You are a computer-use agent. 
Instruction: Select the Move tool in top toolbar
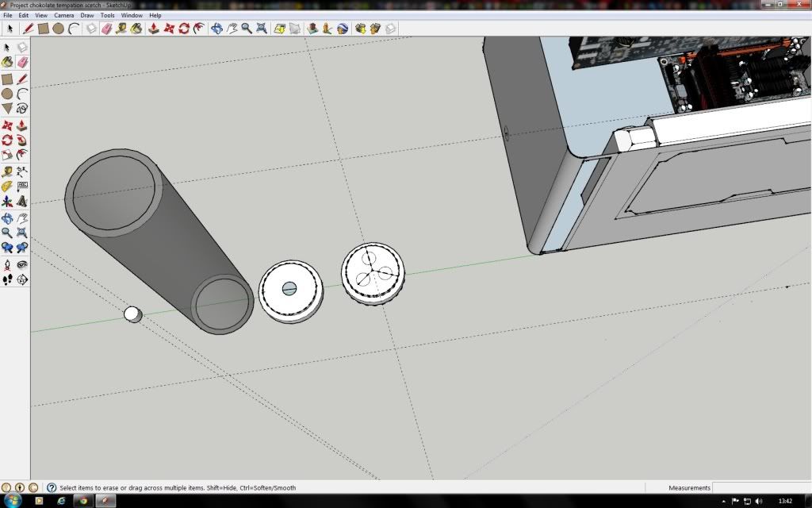click(x=169, y=29)
